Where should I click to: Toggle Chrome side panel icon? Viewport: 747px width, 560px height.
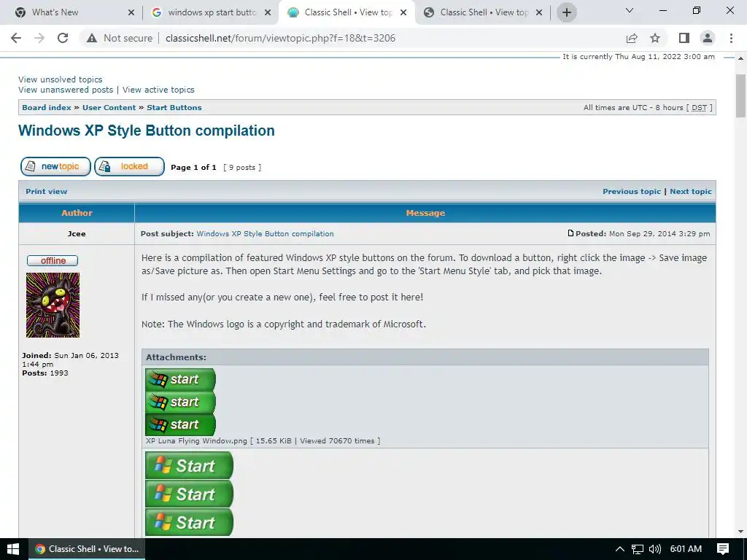coord(684,38)
